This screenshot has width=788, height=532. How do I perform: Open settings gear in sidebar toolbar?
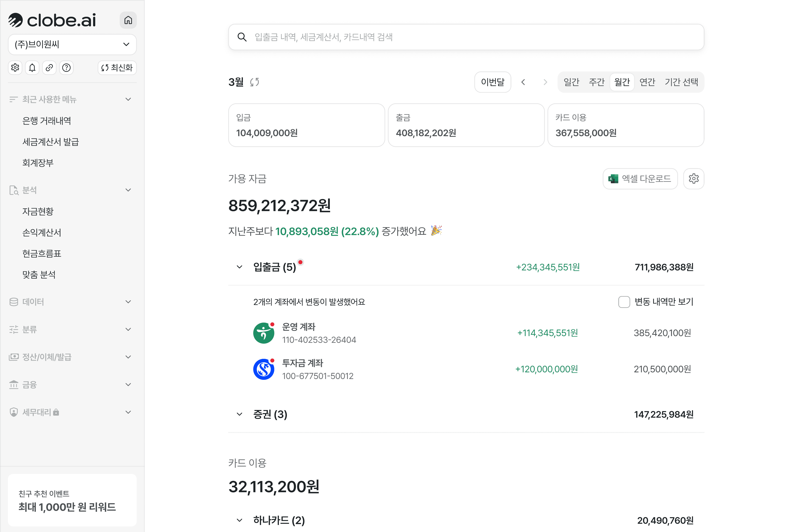(x=15, y=68)
